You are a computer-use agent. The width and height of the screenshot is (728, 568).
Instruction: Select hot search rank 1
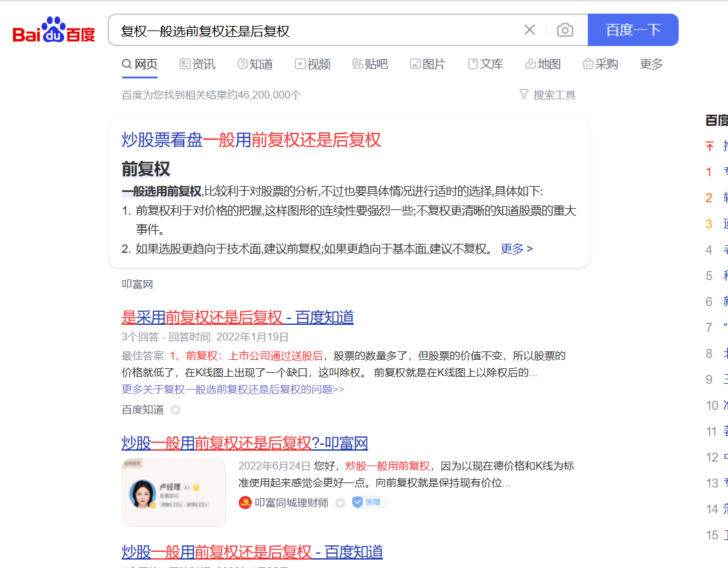(x=709, y=172)
